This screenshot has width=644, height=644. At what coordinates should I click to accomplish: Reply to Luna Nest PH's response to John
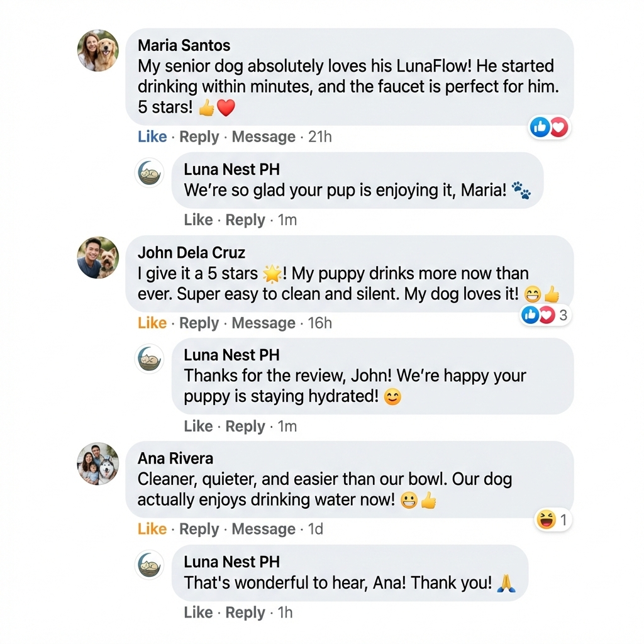[245, 426]
